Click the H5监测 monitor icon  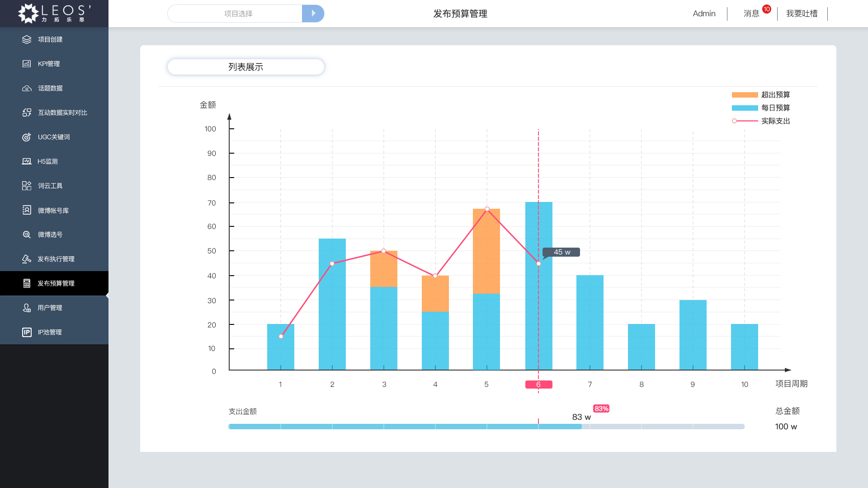click(x=27, y=161)
